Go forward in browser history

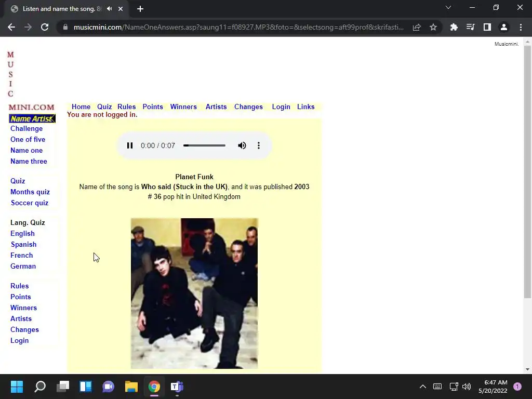[28, 27]
